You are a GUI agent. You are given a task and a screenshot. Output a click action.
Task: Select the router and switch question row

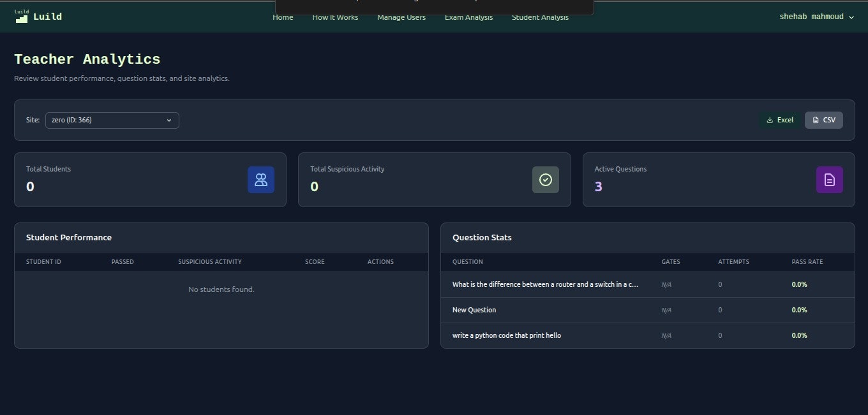tap(648, 284)
